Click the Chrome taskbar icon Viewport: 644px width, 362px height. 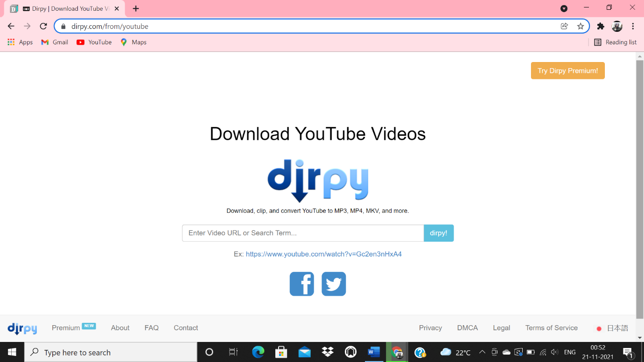(x=397, y=352)
